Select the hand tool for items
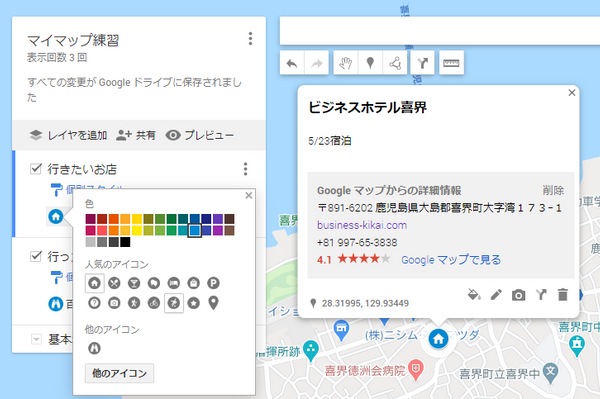 (x=346, y=63)
